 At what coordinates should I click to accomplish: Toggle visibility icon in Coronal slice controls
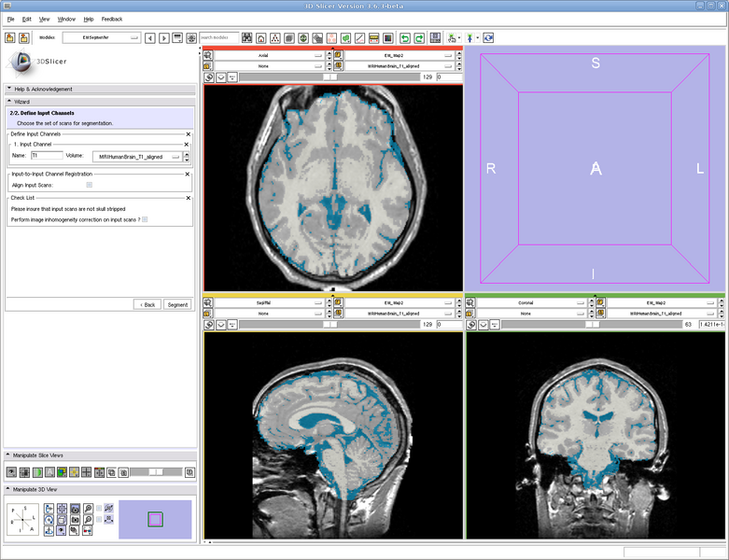(x=484, y=325)
